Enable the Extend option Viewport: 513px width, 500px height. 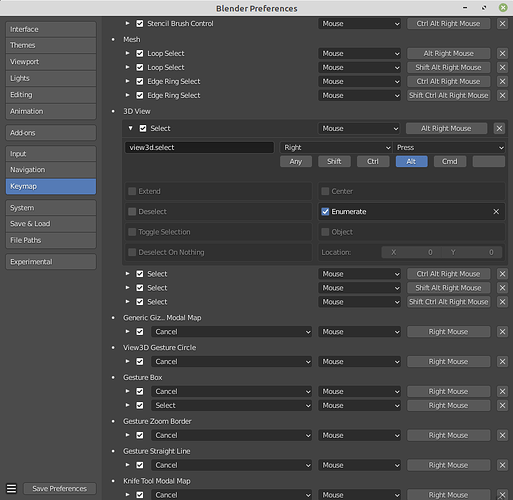[x=132, y=191]
